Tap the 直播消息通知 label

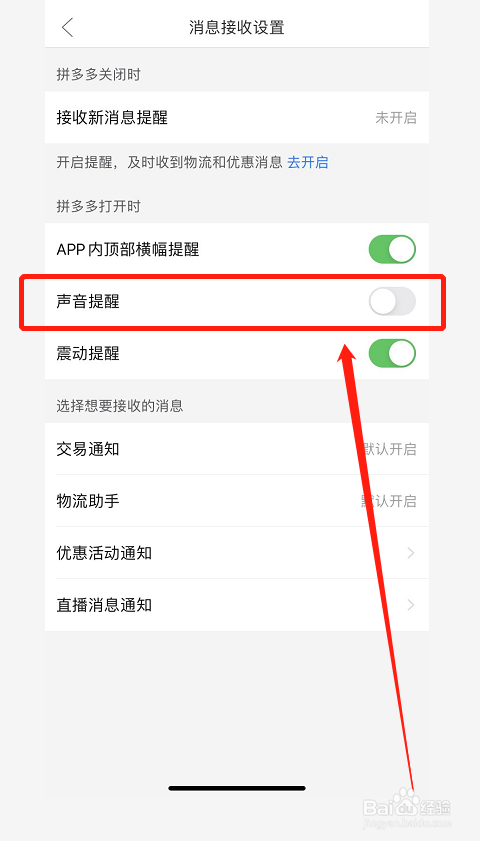click(104, 605)
